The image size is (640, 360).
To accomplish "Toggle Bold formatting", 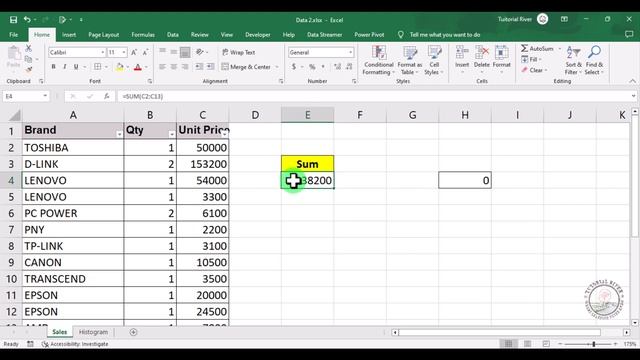I will pos(53,67).
